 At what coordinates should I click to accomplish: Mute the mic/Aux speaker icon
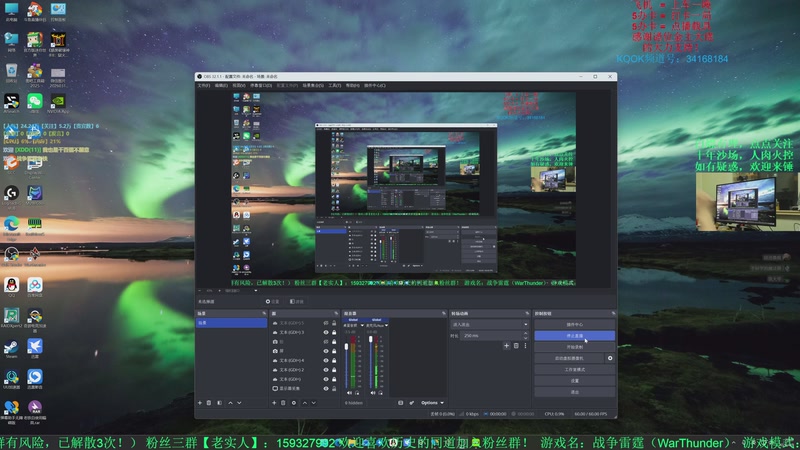[373, 393]
